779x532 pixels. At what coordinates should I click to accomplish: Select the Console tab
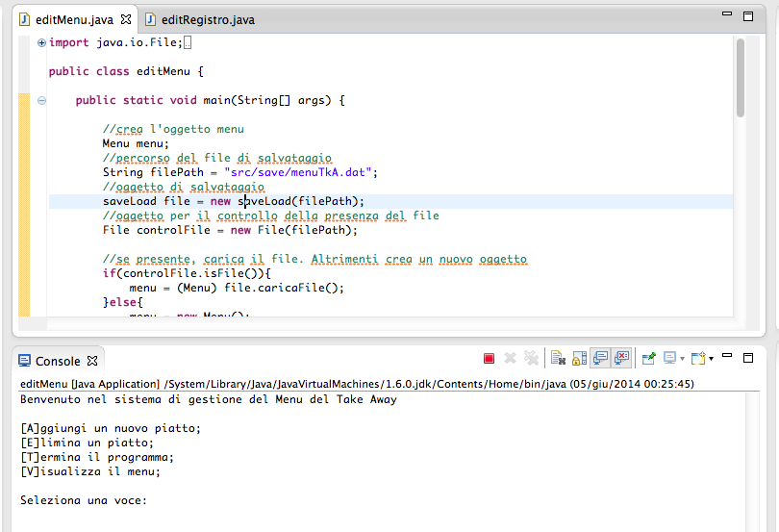point(58,361)
